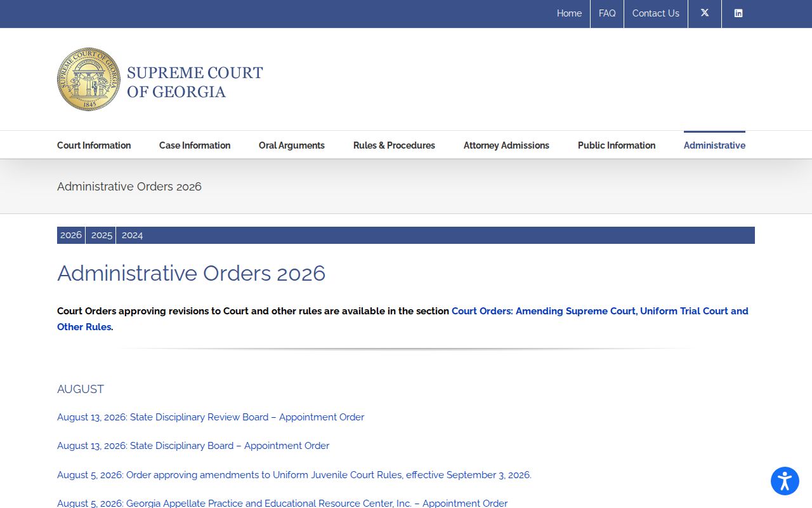Go to the Home link
Image resolution: width=812 pixels, height=508 pixels.
click(x=569, y=13)
